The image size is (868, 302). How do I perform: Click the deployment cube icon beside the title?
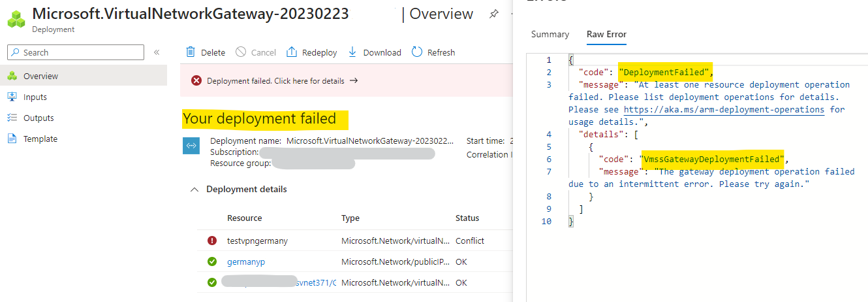pyautogui.click(x=16, y=18)
